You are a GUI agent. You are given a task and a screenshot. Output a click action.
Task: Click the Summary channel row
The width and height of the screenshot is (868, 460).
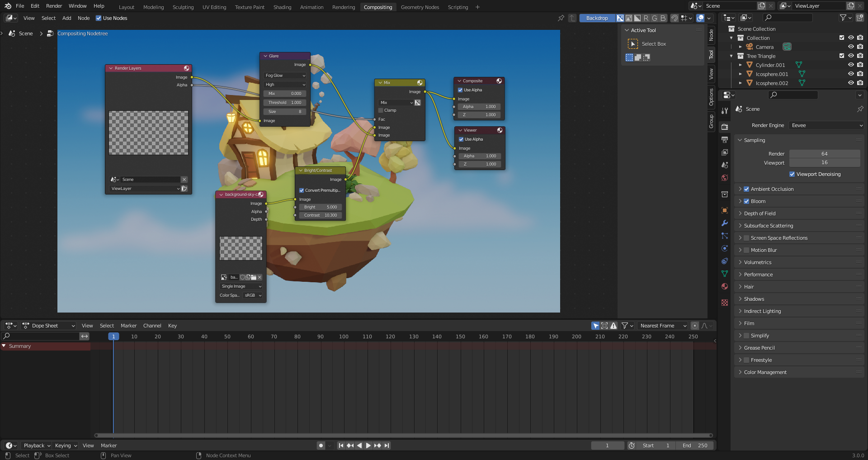tap(45, 346)
